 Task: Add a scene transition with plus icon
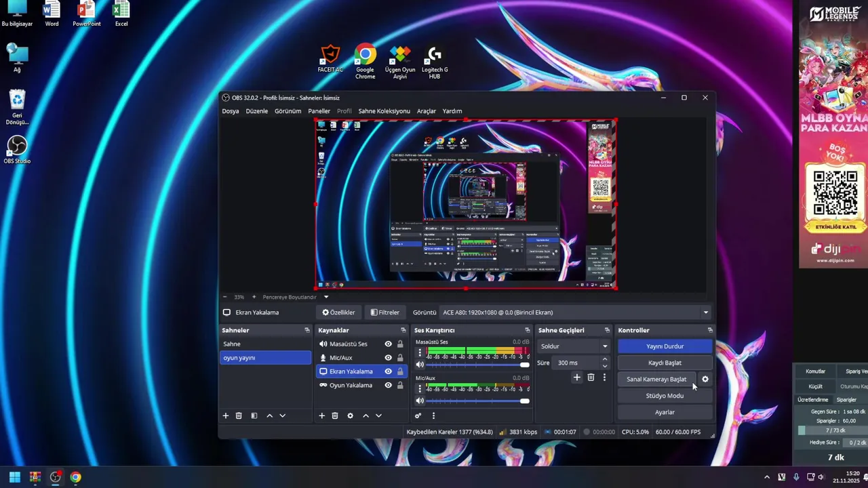click(x=577, y=378)
